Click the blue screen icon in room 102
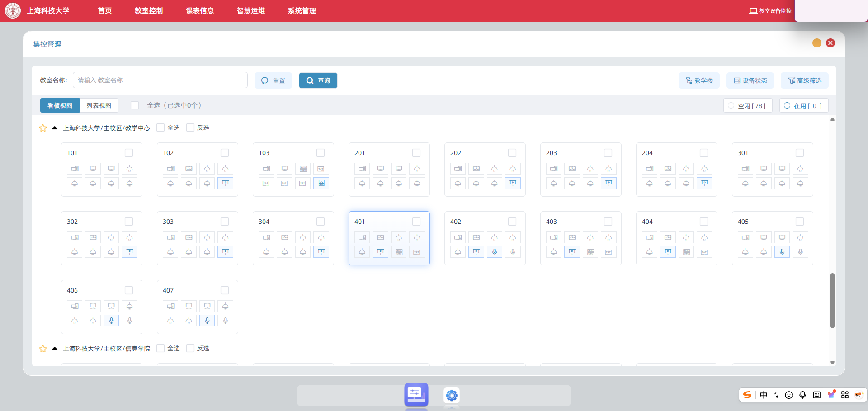Image resolution: width=868 pixels, height=411 pixels. point(225,183)
